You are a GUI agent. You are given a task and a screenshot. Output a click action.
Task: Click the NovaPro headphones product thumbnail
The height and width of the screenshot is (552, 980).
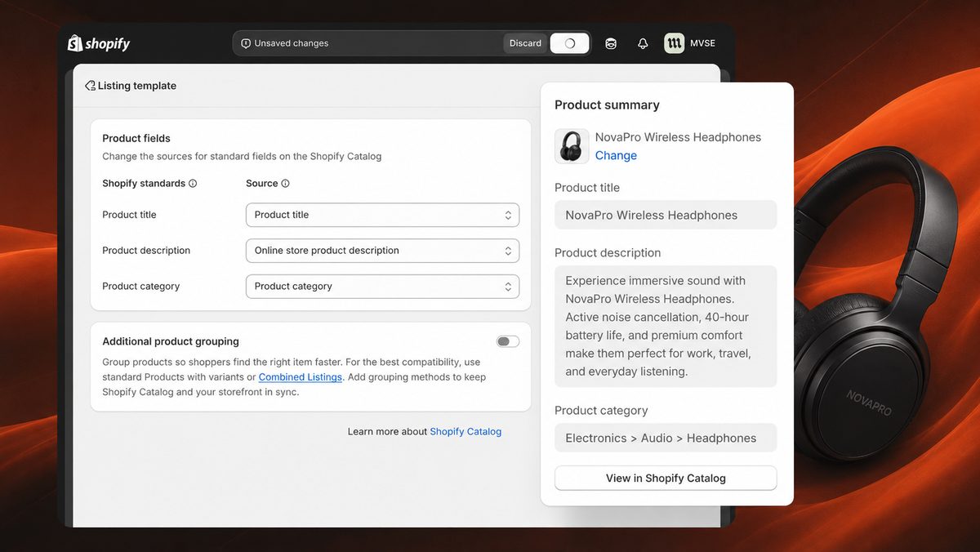point(572,146)
